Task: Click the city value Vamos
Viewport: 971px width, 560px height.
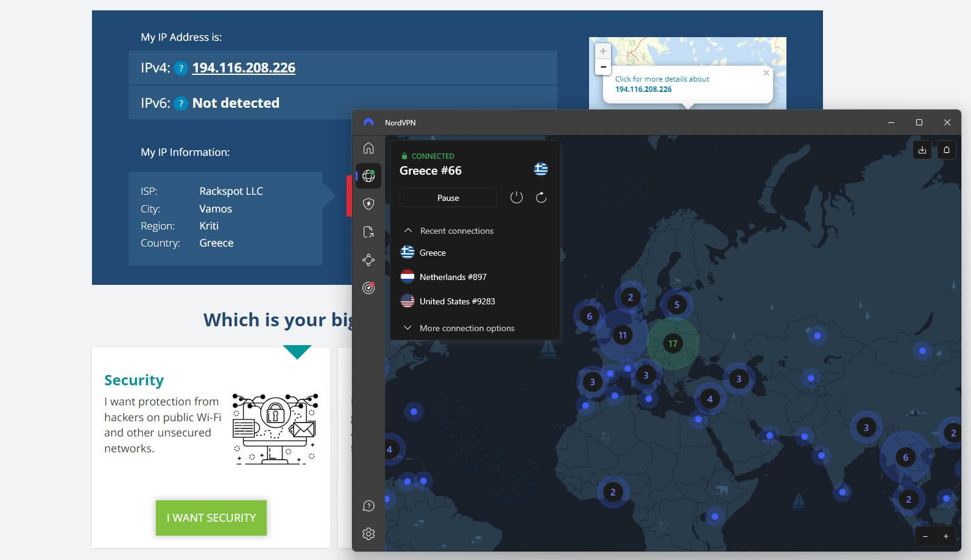Action: coord(216,209)
